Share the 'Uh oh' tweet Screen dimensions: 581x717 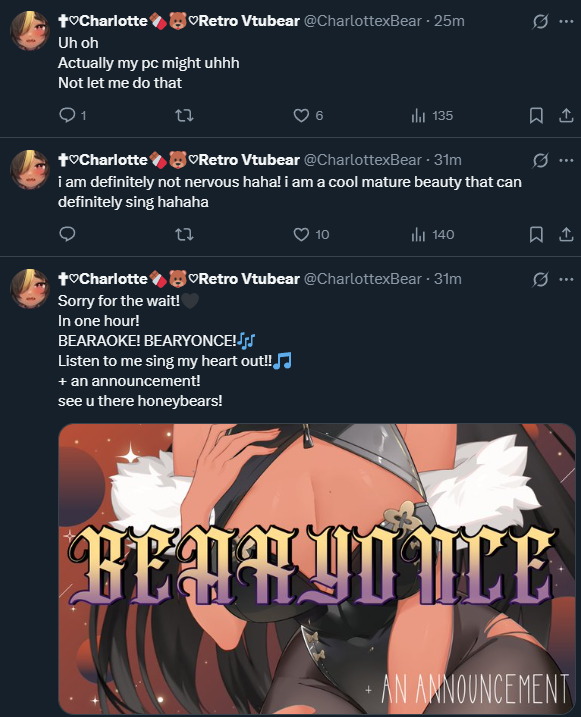pyautogui.click(x=566, y=115)
